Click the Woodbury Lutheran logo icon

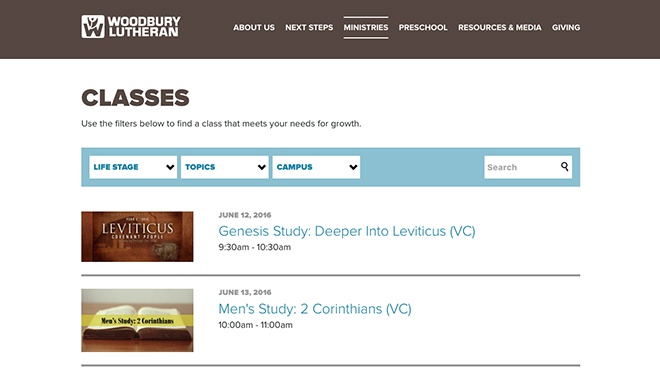point(93,27)
